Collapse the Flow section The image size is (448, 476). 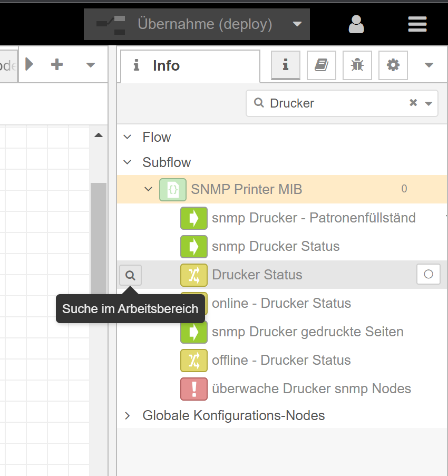[x=128, y=137]
